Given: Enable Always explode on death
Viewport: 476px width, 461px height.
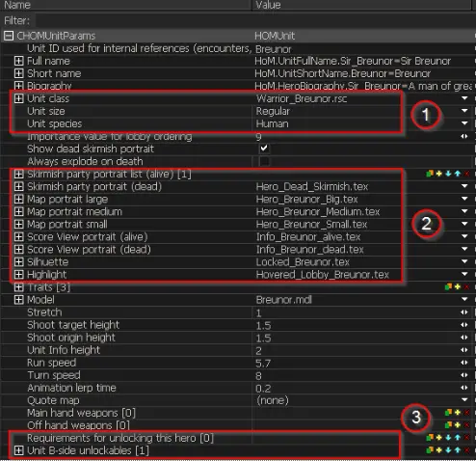Looking at the screenshot, I should (x=264, y=161).
